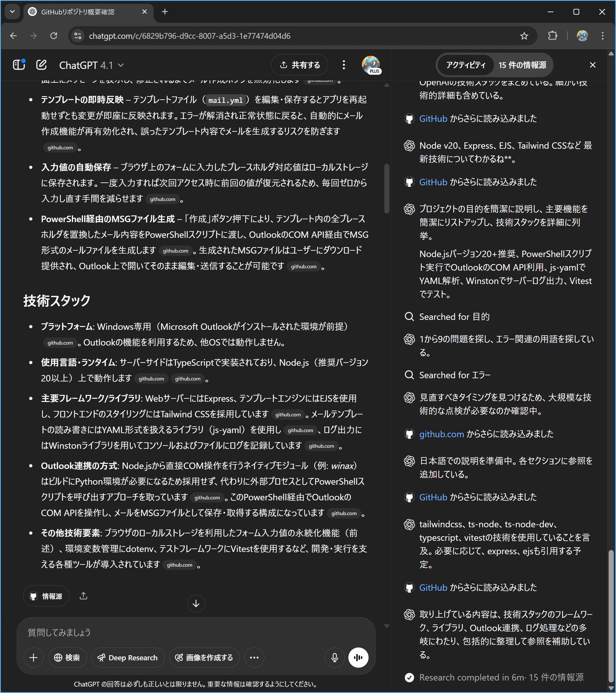Select the GitHubリポジトリ概要確認 browser tab
This screenshot has height=693, width=616.
click(x=89, y=12)
